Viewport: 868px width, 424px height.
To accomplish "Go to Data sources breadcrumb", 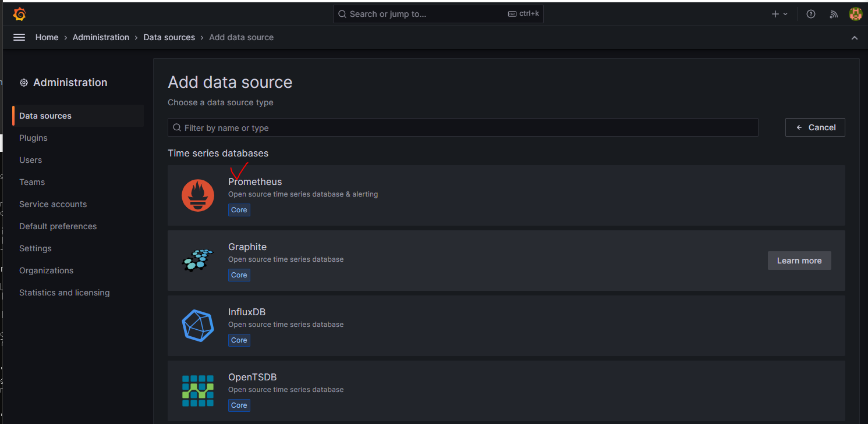I will (x=169, y=37).
